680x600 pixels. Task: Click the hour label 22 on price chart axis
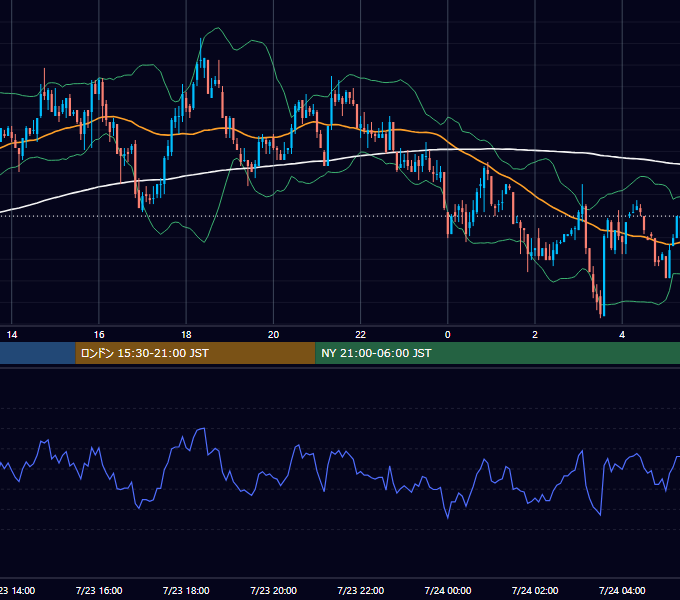point(360,334)
